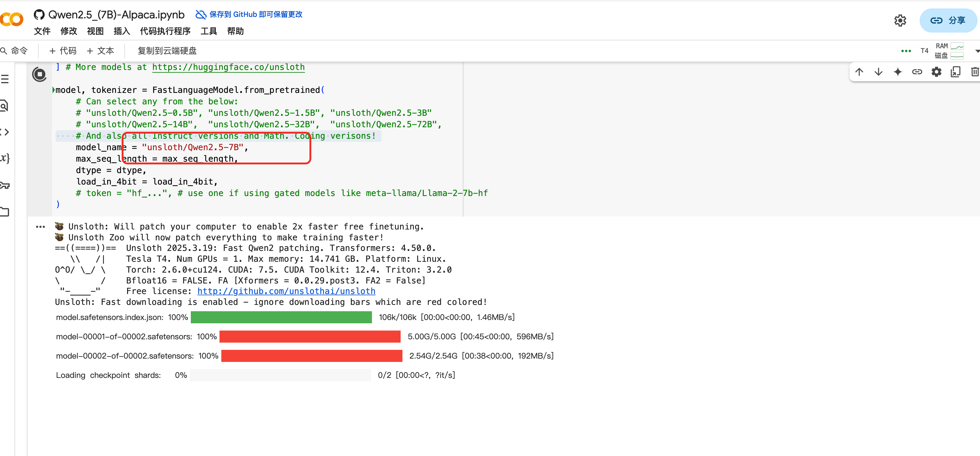This screenshot has width=980, height=456.
Task: Click the green runtime status dots
Action: pos(906,51)
